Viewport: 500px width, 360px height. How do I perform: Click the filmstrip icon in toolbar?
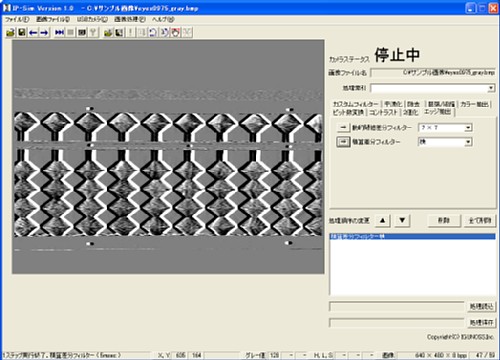pos(82,32)
